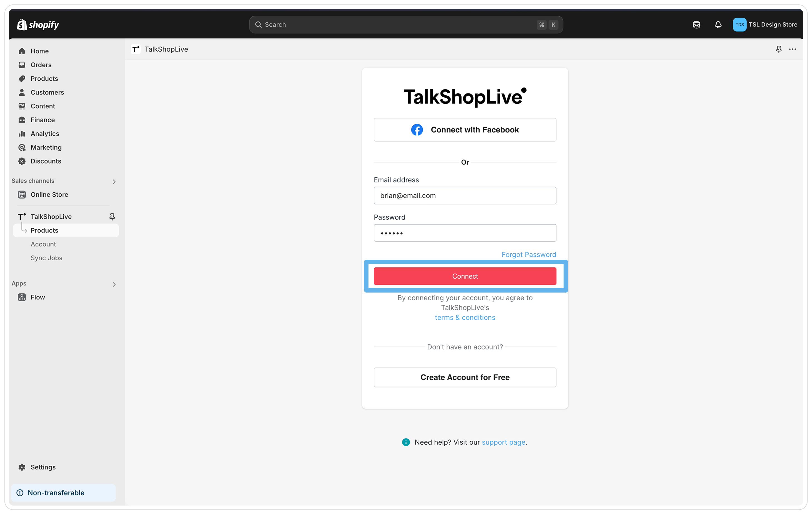The height and width of the screenshot is (515, 812).
Task: Select Products under TalkShopLive
Action: pos(66,230)
